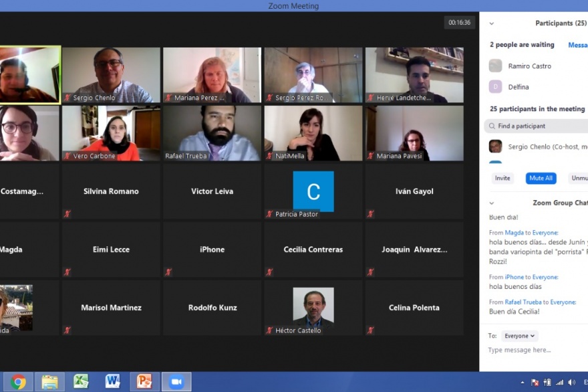Click the muted mic on Silvina Romano's tile
The height and width of the screenshot is (392, 588).
coord(67,214)
